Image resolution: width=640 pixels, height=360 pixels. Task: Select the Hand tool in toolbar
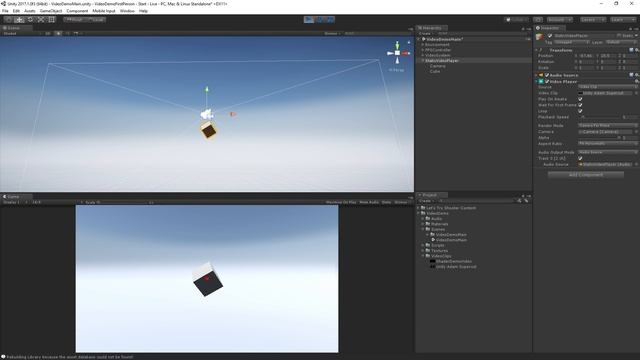[8, 20]
